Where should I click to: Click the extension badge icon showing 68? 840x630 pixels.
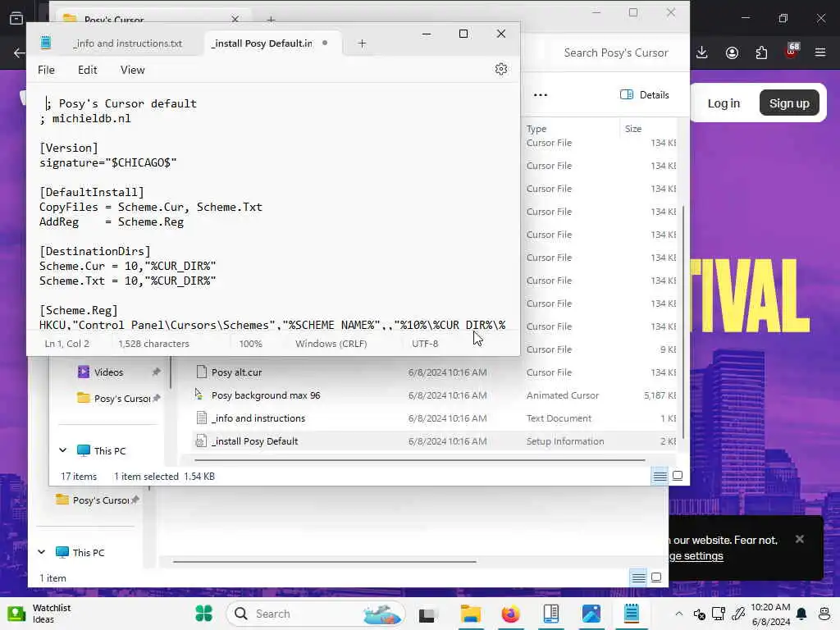pos(792,51)
